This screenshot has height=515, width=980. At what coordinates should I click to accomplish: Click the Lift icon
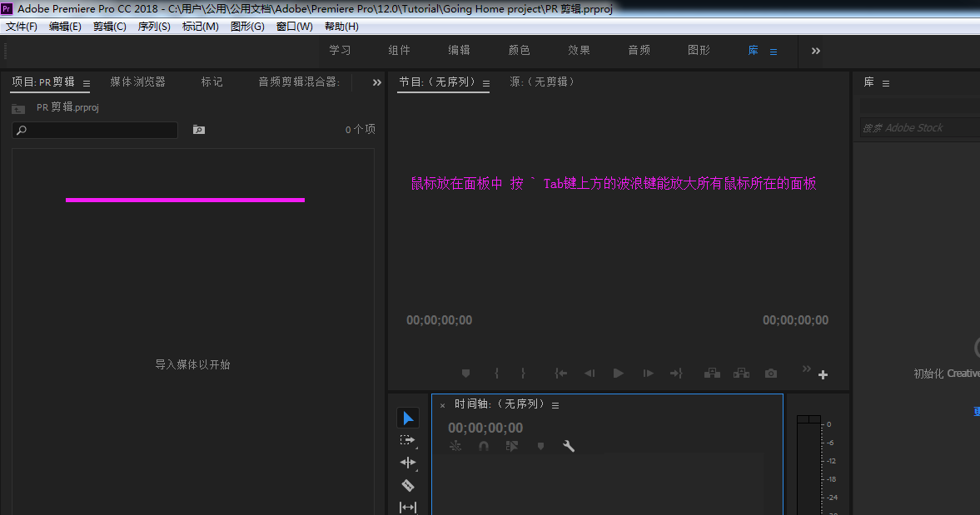coord(712,374)
